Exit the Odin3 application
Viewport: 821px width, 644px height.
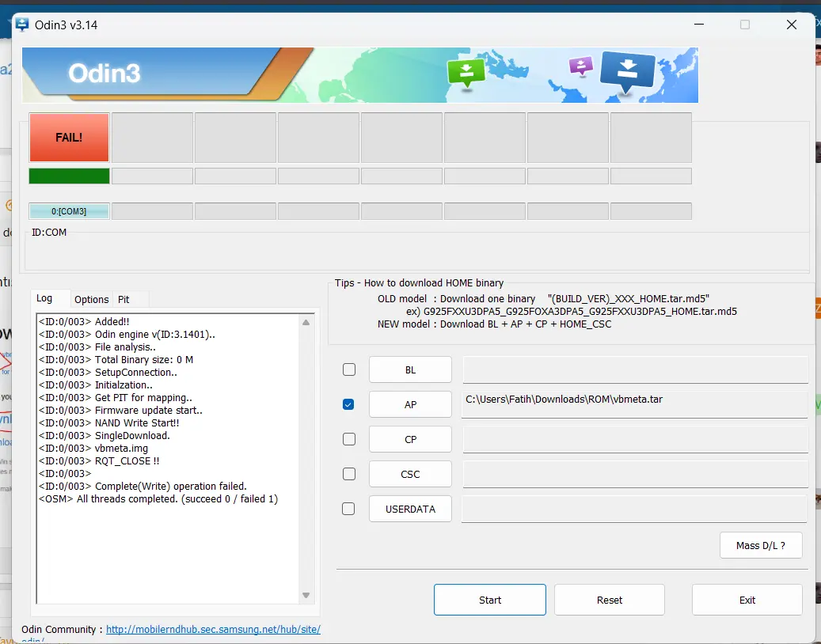pyautogui.click(x=747, y=600)
